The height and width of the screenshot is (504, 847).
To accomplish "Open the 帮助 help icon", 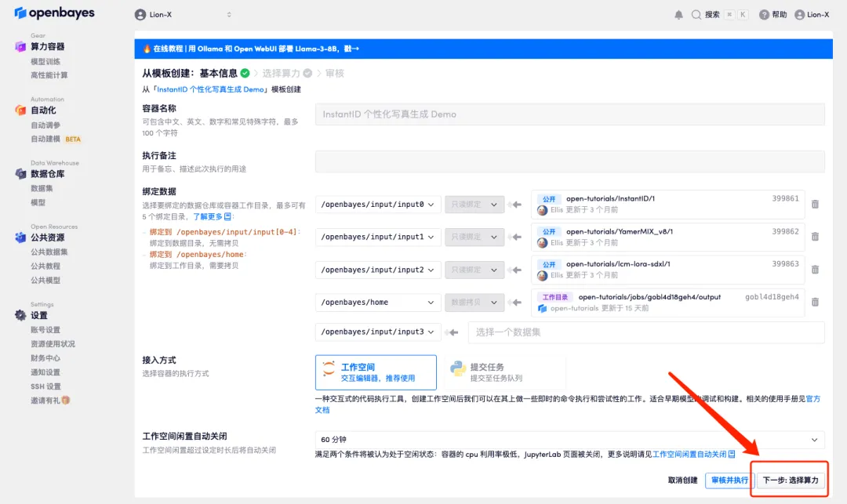I will (x=764, y=15).
